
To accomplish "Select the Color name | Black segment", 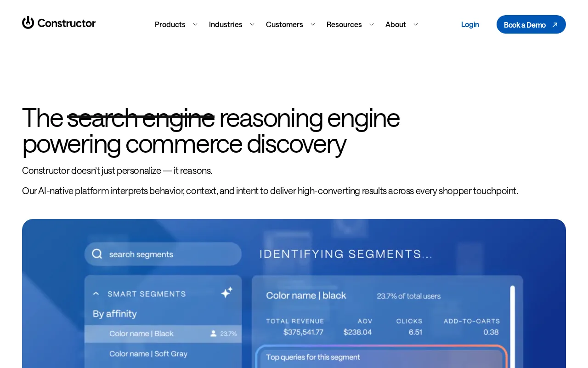I will click(x=163, y=333).
